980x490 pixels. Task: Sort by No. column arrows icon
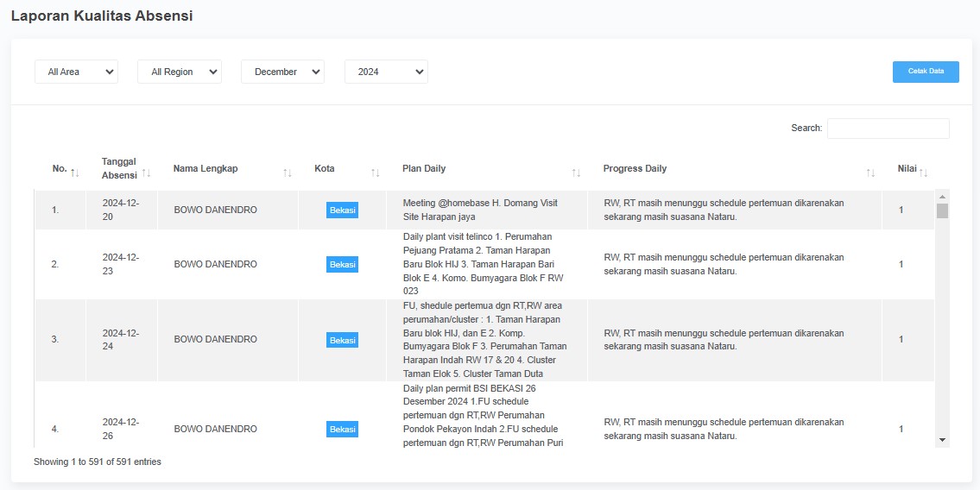[x=75, y=173]
